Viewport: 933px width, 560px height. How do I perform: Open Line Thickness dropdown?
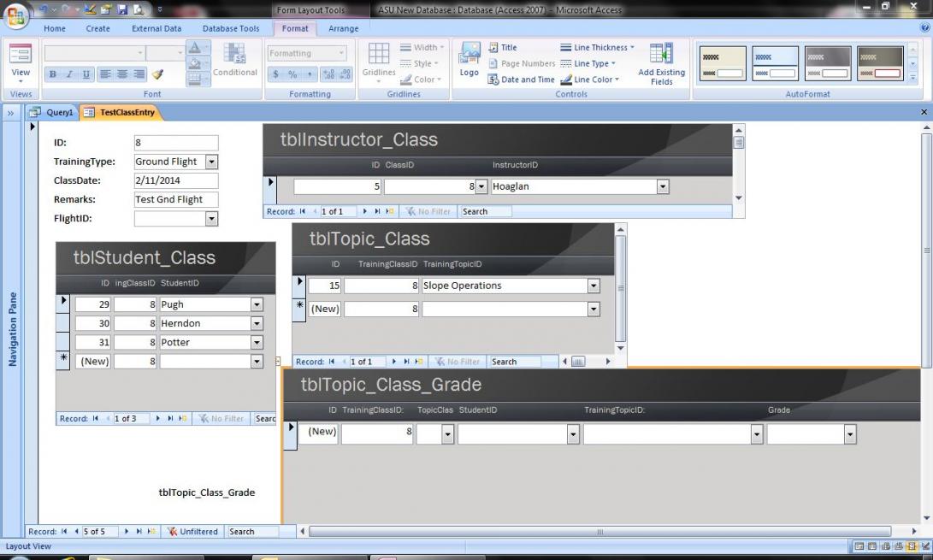[x=598, y=48]
